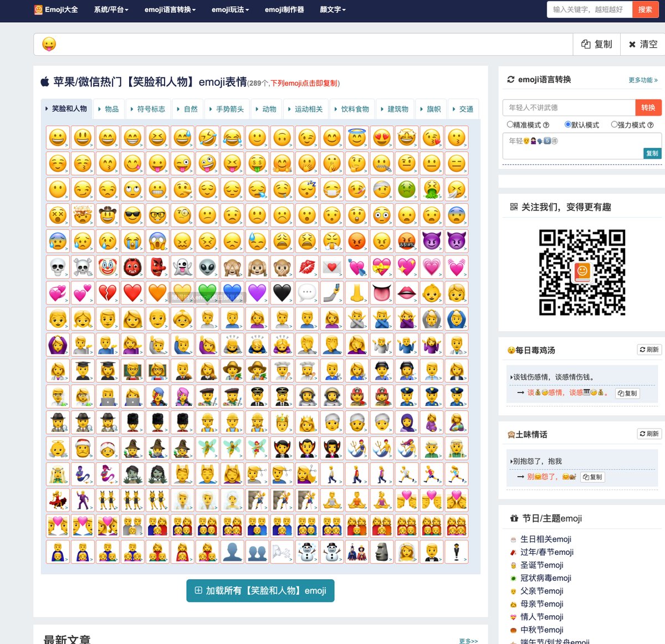
Task: Copy the sunglasses face emoji
Action: point(132,215)
